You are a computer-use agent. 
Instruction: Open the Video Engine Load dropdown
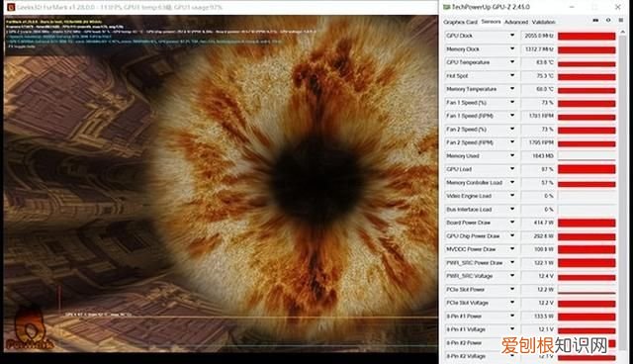pyautogui.click(x=512, y=196)
